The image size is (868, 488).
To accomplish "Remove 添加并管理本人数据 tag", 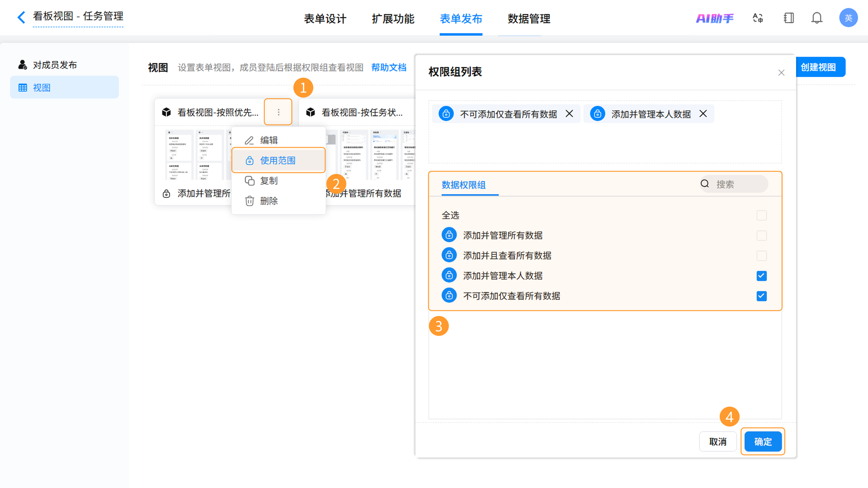I will (703, 114).
